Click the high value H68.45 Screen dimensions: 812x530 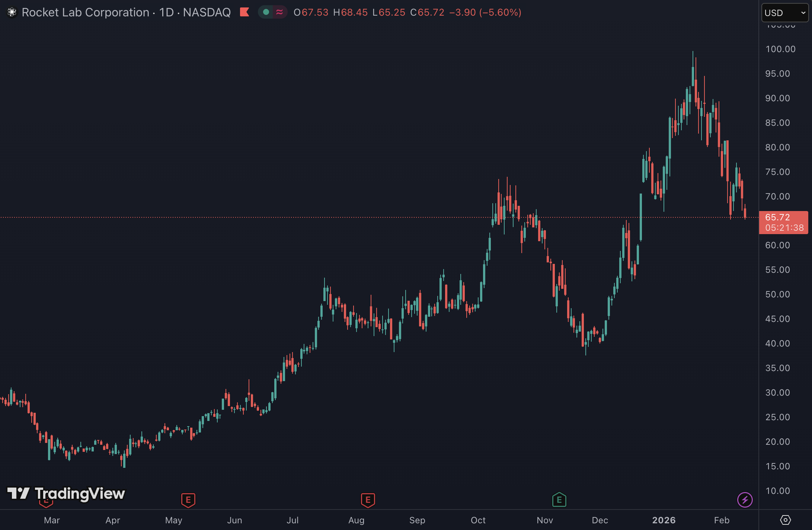tap(350, 12)
